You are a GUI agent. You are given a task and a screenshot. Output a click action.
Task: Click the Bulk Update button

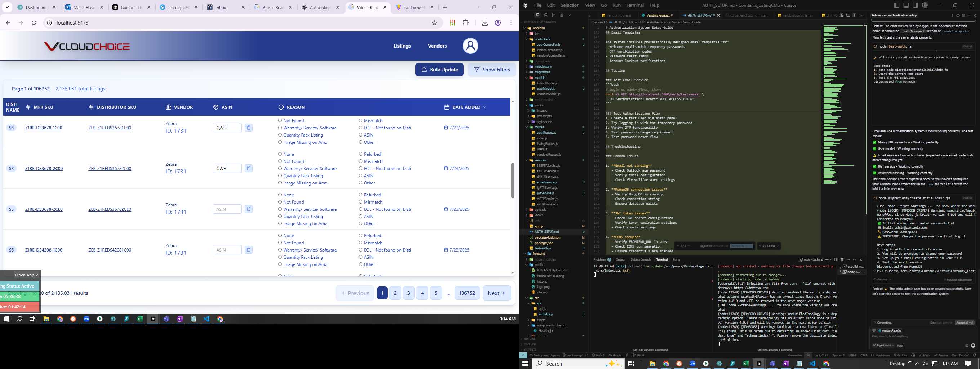(x=440, y=70)
